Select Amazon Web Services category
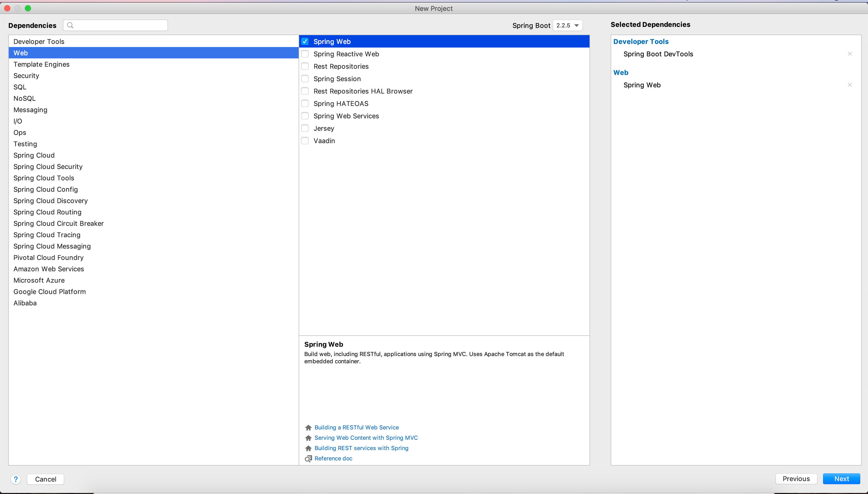The image size is (868, 494). (153, 269)
